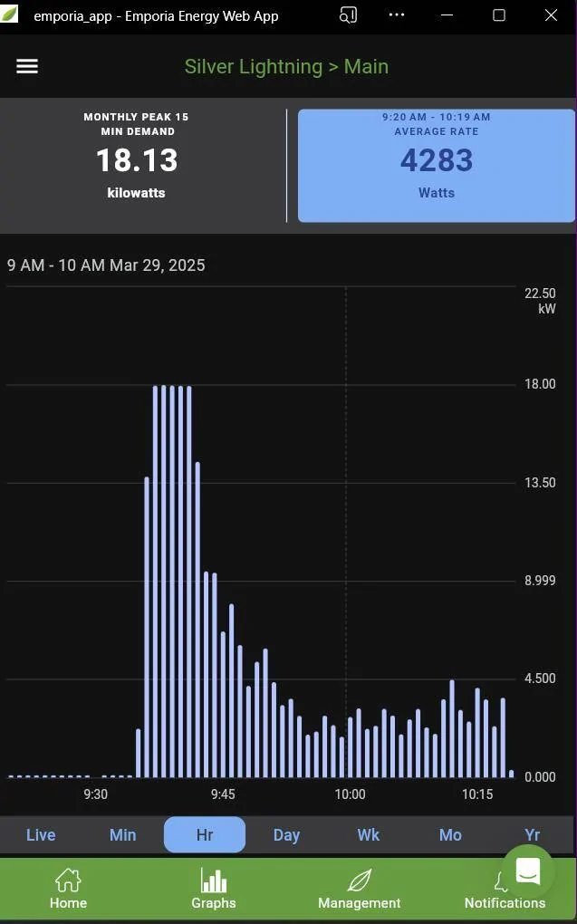Switch to the Live time scale
Viewport: 577px width, 924px height.
41,834
